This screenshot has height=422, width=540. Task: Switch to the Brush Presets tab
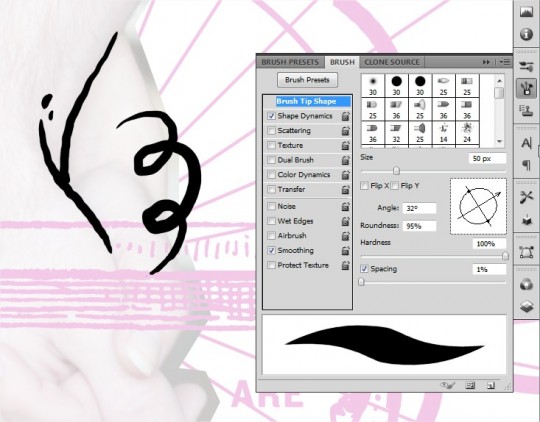click(x=290, y=62)
